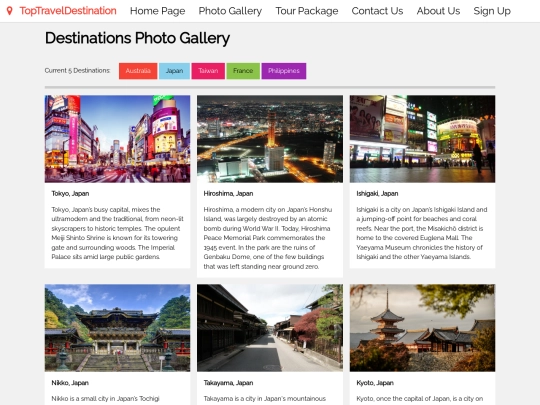Click the Kyoto description text
540x405 pixels.
pyautogui.click(x=420, y=399)
